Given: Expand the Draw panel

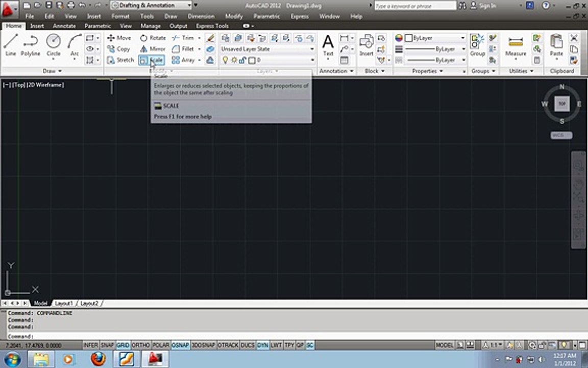Looking at the screenshot, I should pos(52,71).
